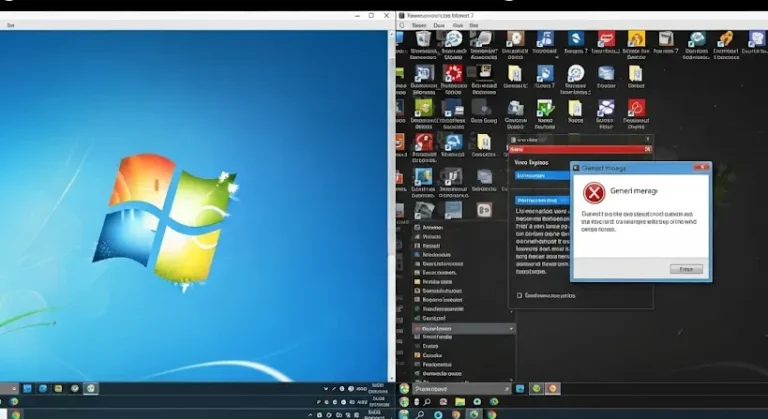Open the gray letter U desktop icon
Viewport: 768px width, 419px height.
coord(453,175)
